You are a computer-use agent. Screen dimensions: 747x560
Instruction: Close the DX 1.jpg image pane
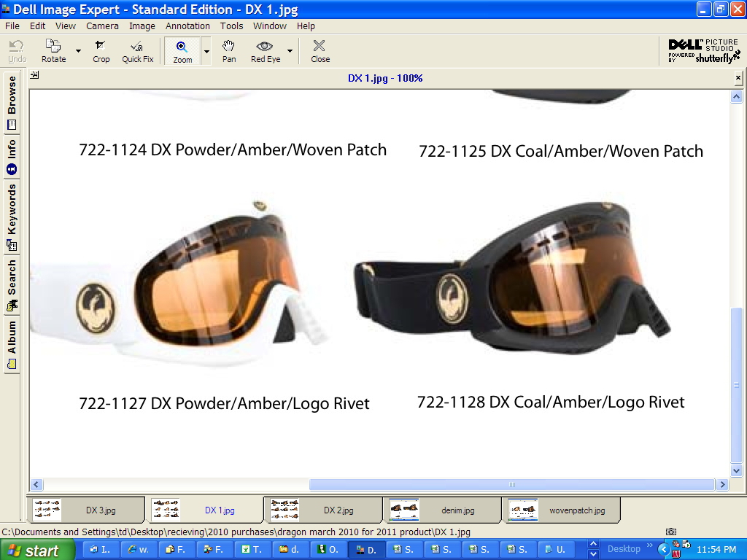[738, 77]
